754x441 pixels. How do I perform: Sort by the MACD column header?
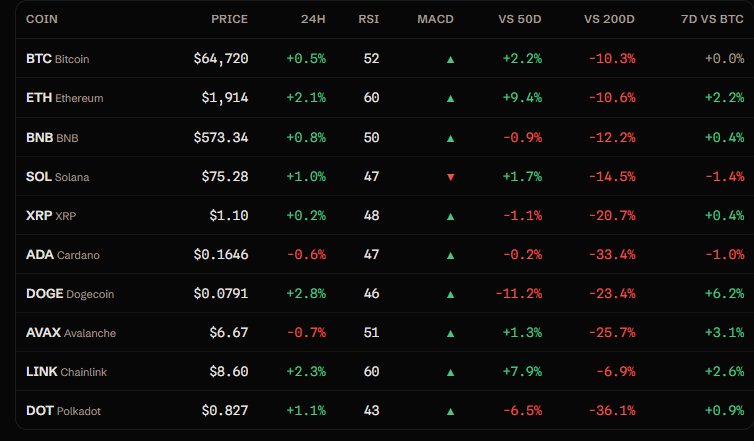click(x=435, y=19)
